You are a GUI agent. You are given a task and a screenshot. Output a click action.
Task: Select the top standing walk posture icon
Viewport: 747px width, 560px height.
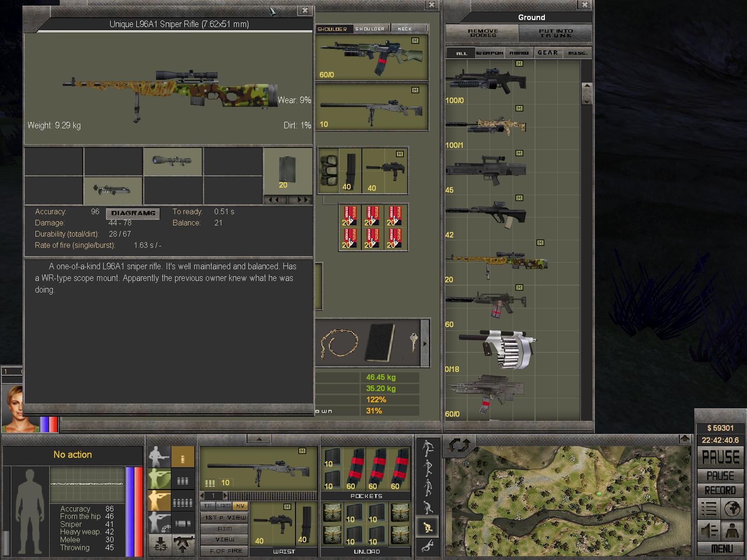pyautogui.click(x=427, y=448)
